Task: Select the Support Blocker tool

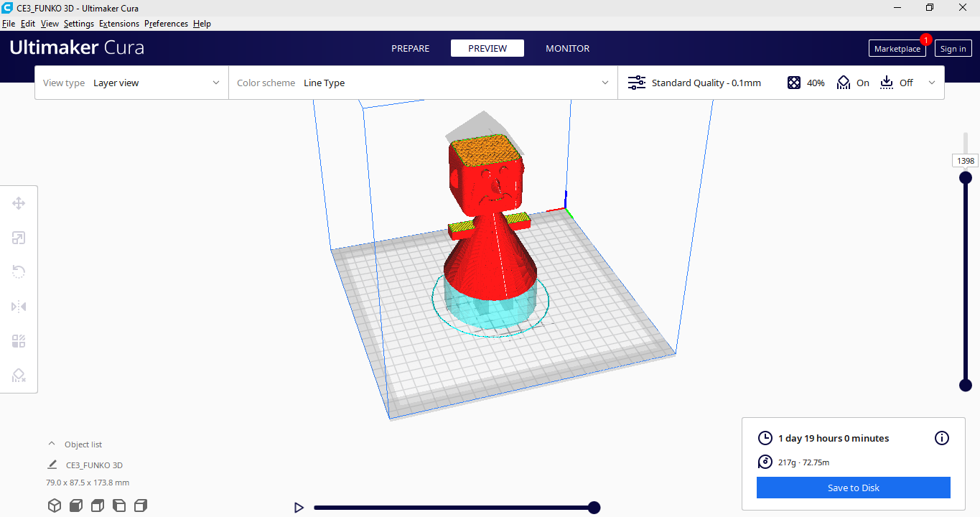Action: pos(19,376)
